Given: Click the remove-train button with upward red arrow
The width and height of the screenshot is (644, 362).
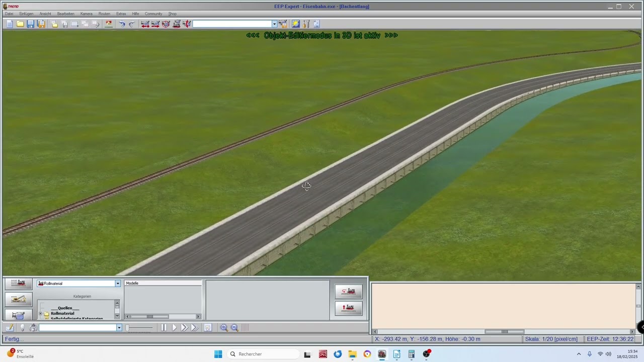Looking at the screenshot, I should coord(349,308).
